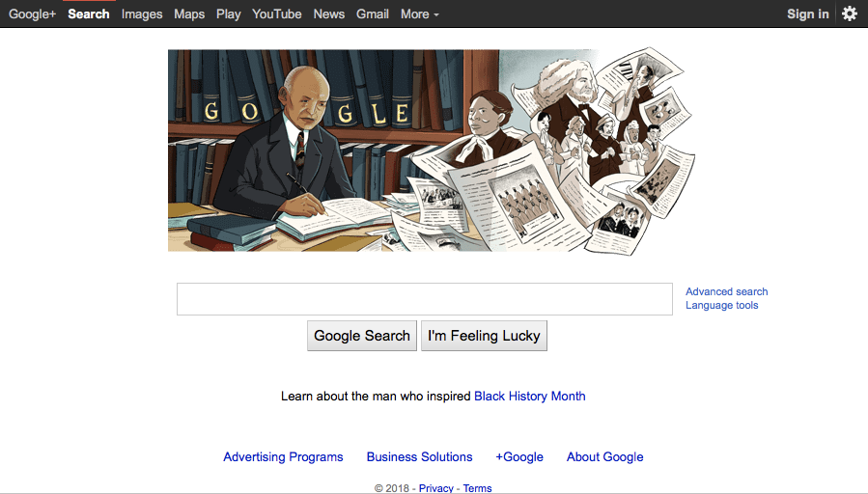The image size is (868, 494).
Task: Switch to Images in the navigation bar
Action: [x=142, y=14]
